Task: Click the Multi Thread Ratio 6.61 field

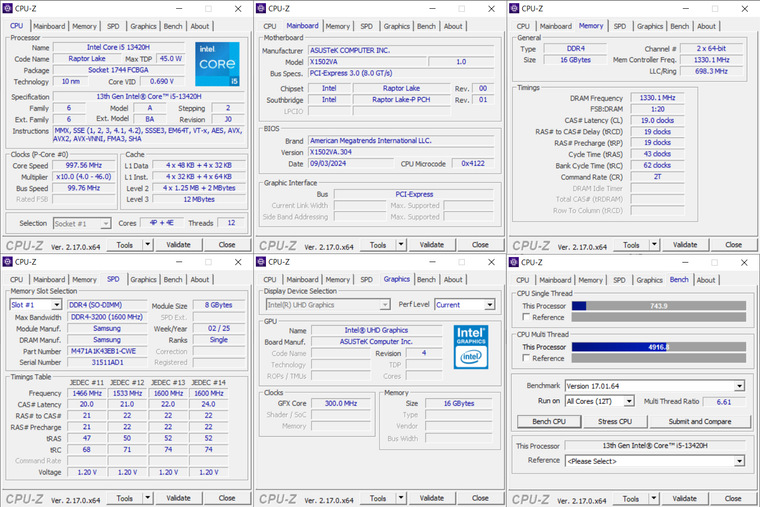Action: (724, 402)
